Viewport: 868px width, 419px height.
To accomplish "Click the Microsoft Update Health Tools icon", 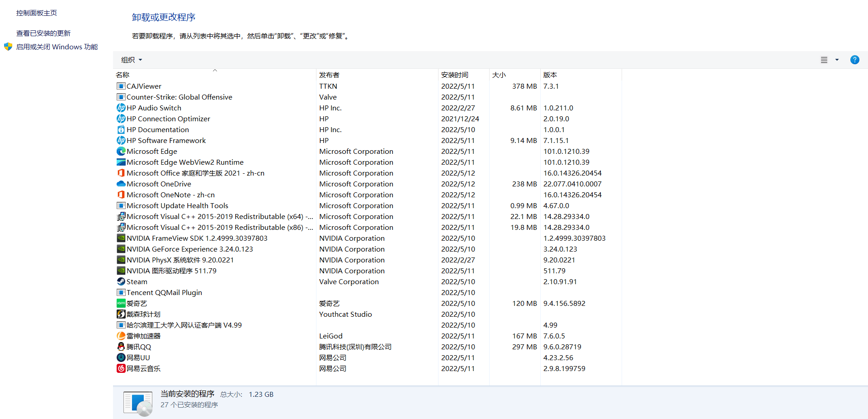I will [x=121, y=205].
